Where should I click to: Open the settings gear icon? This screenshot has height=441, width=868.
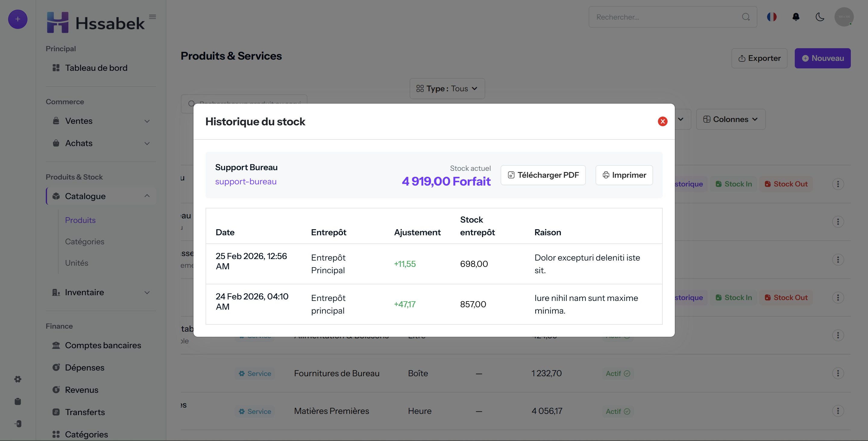18,379
